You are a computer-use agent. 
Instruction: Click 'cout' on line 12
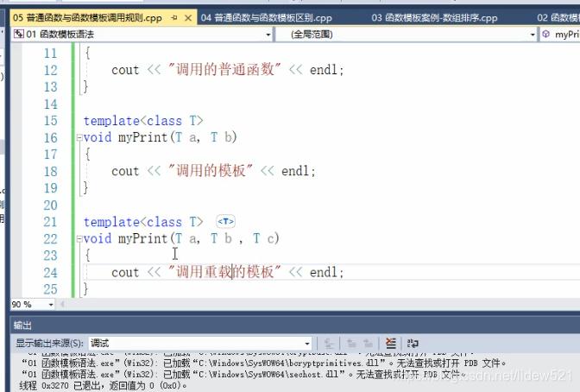coord(125,70)
